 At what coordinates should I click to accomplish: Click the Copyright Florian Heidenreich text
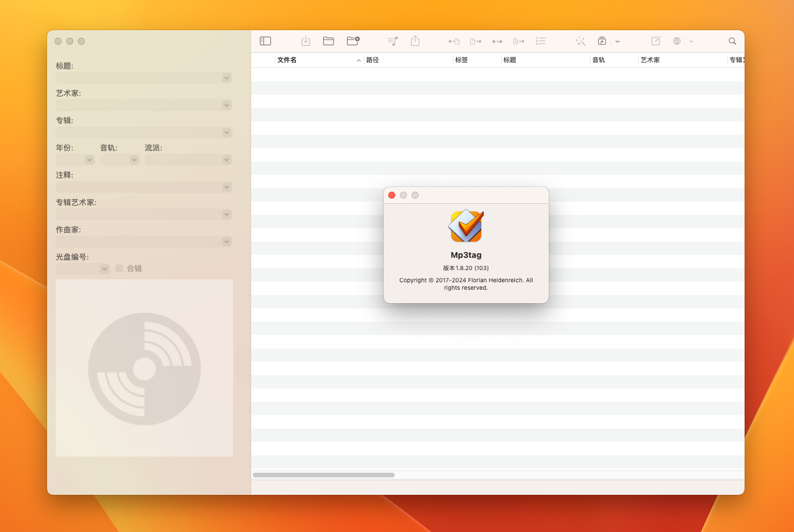tap(466, 284)
